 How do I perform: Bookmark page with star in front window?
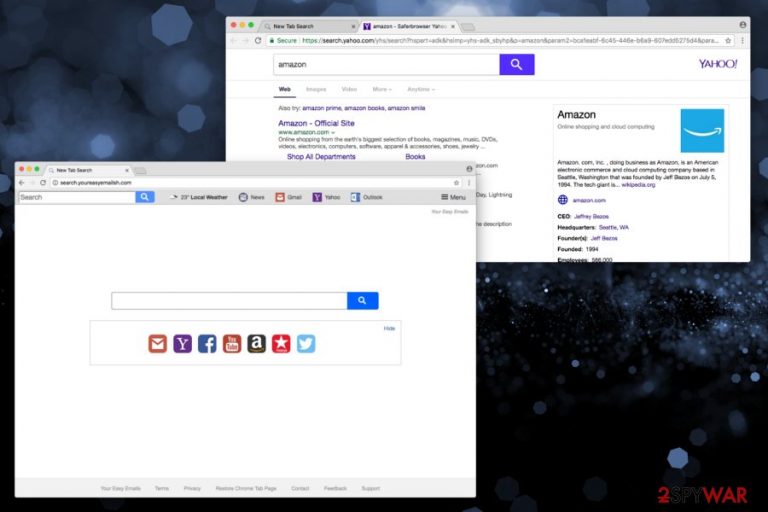(x=456, y=182)
